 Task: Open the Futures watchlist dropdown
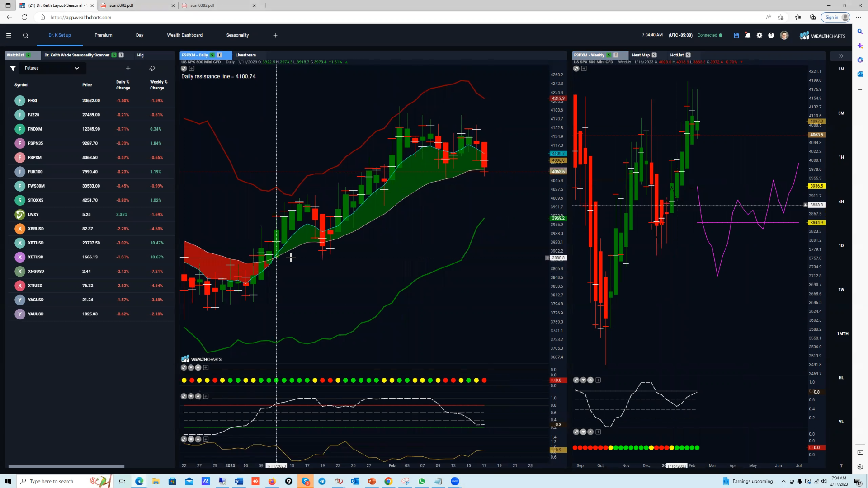point(52,68)
